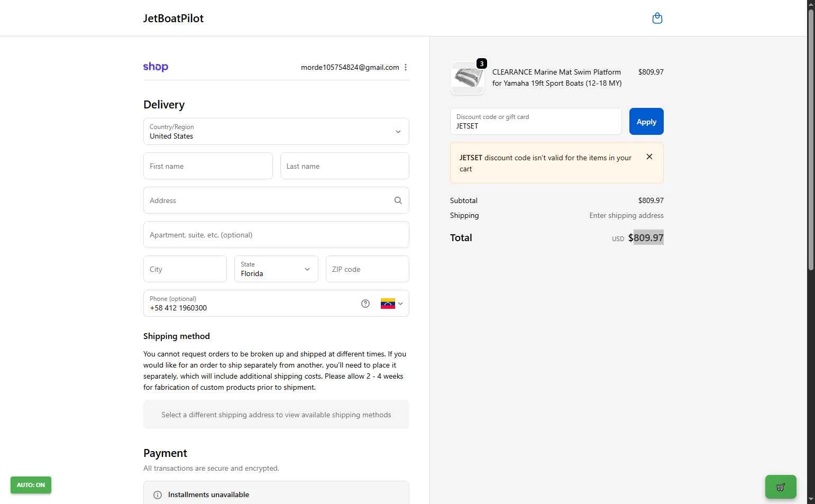The image size is (815, 504).
Task: Click the Installments unavailable info icon
Action: [158, 495]
